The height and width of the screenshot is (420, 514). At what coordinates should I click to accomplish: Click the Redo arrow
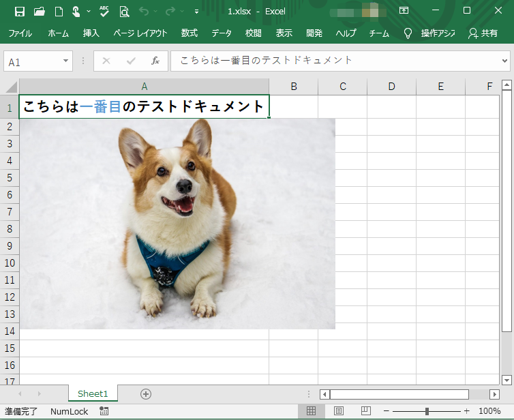(x=170, y=11)
